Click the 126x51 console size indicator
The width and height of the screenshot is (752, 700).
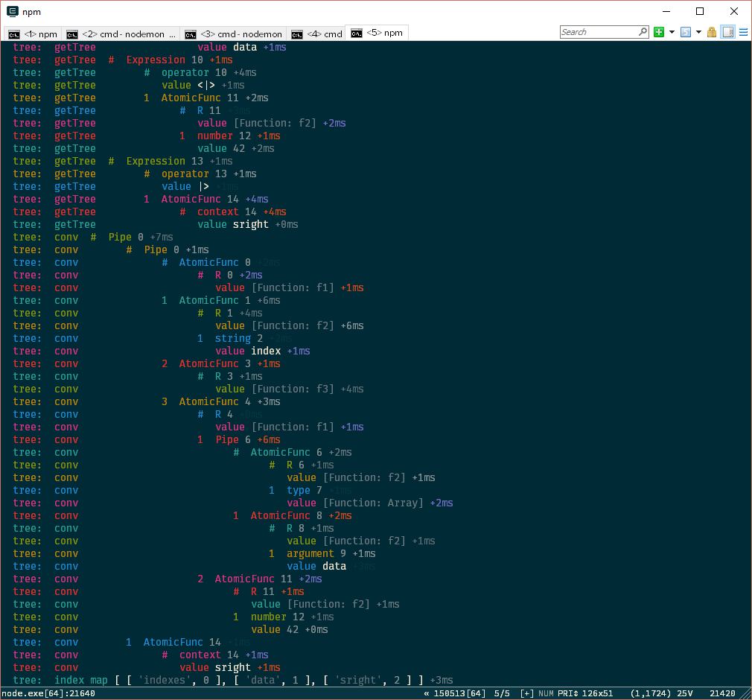click(x=598, y=693)
